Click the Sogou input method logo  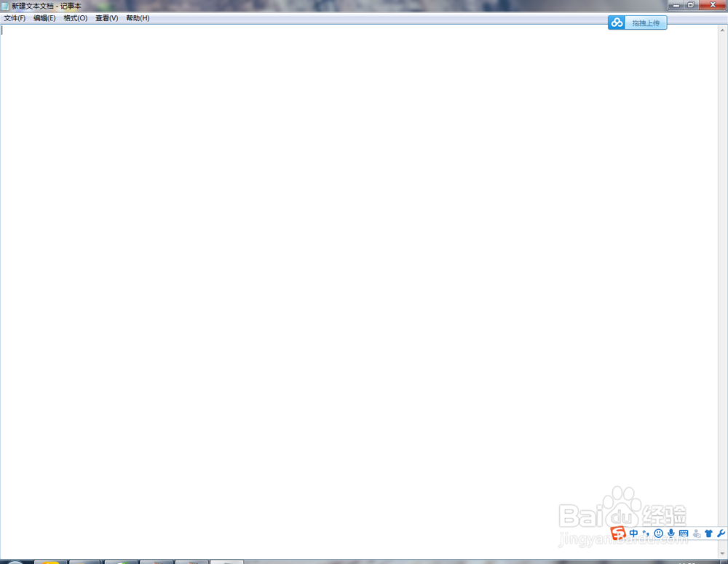[x=618, y=533]
